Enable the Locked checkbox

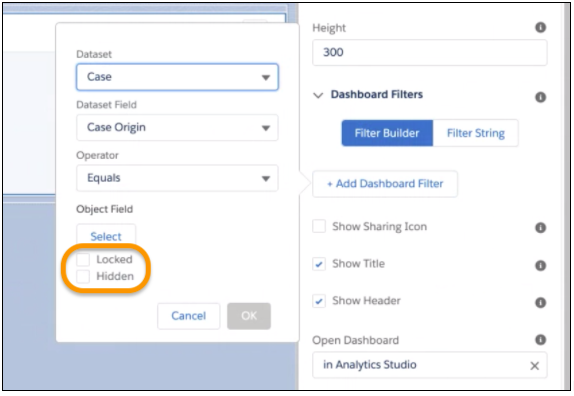pyautogui.click(x=83, y=259)
